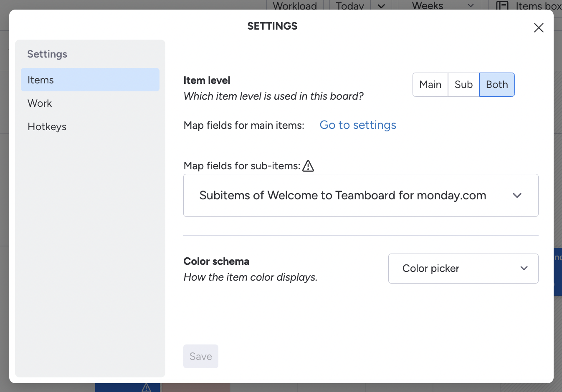Click the chevron arrow next to Today
The image size is (562, 392).
point(381,6)
